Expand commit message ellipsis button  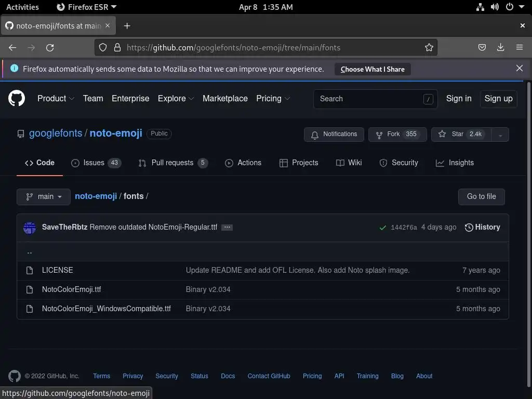click(x=227, y=228)
